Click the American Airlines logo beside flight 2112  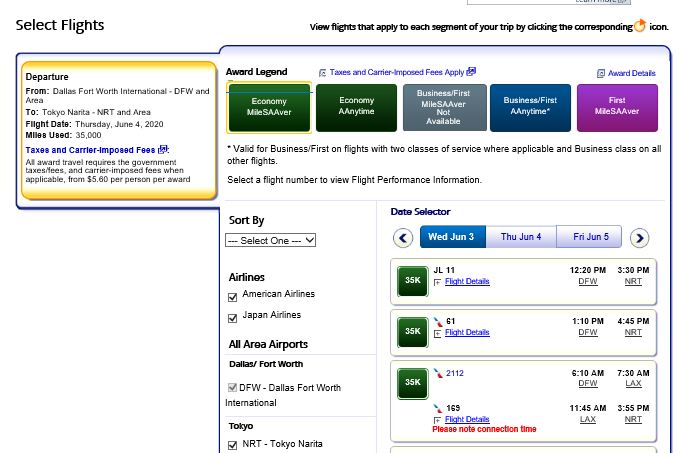pos(437,373)
